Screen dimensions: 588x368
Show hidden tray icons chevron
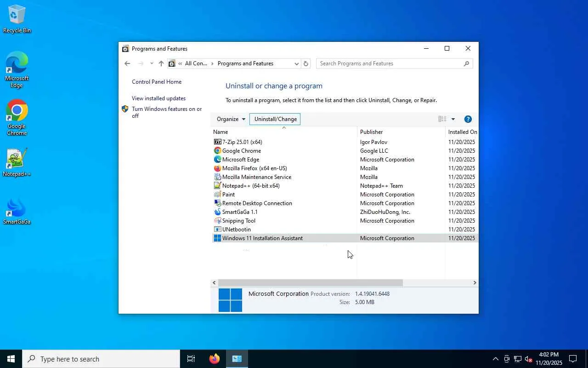(x=496, y=359)
